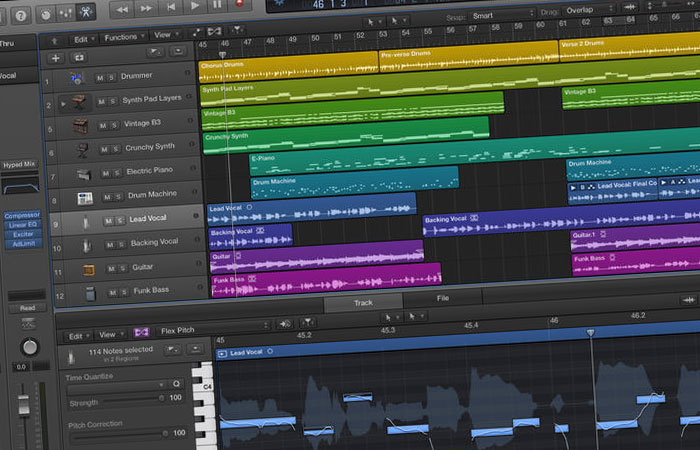This screenshot has width=700, height=450.
Task: Expand the Synth Pad Layers track stack
Action: pyautogui.click(x=65, y=102)
